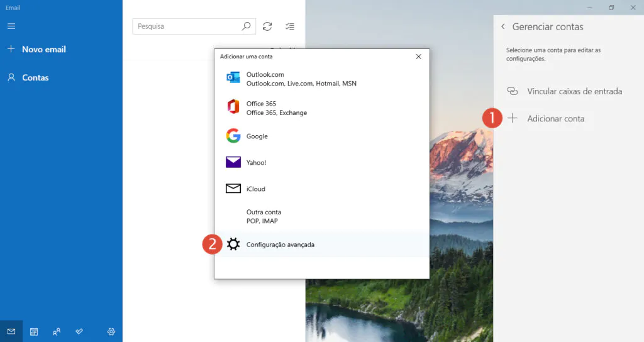Click the Outlook.com logo icon
The width and height of the screenshot is (644, 342).
[233, 77]
